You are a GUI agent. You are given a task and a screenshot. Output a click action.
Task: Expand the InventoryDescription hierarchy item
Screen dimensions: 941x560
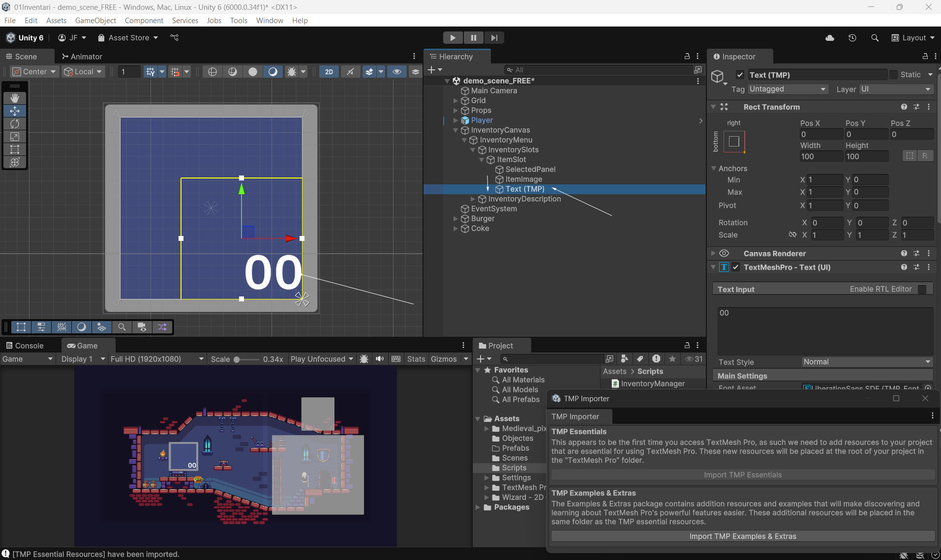point(473,199)
